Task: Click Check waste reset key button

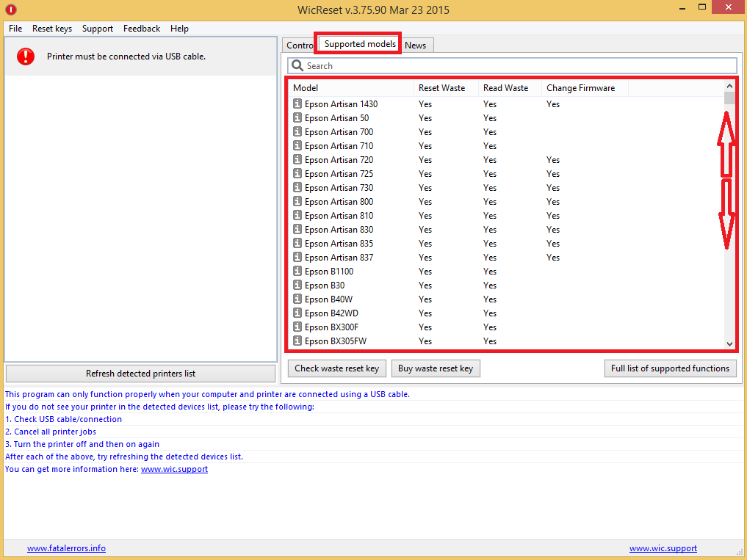Action: pos(337,368)
